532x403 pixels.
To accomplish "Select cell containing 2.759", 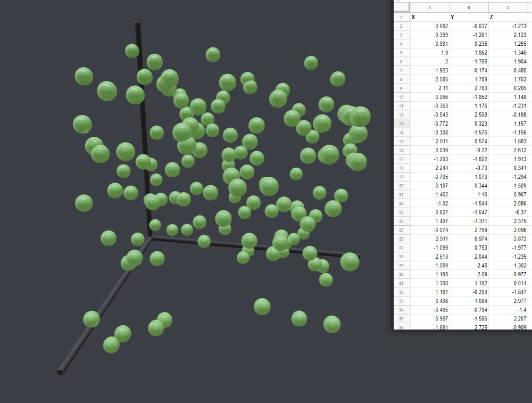I will point(469,230).
